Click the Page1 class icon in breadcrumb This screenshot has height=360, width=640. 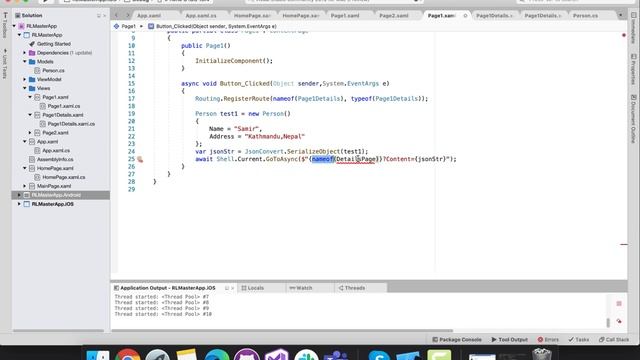116,26
